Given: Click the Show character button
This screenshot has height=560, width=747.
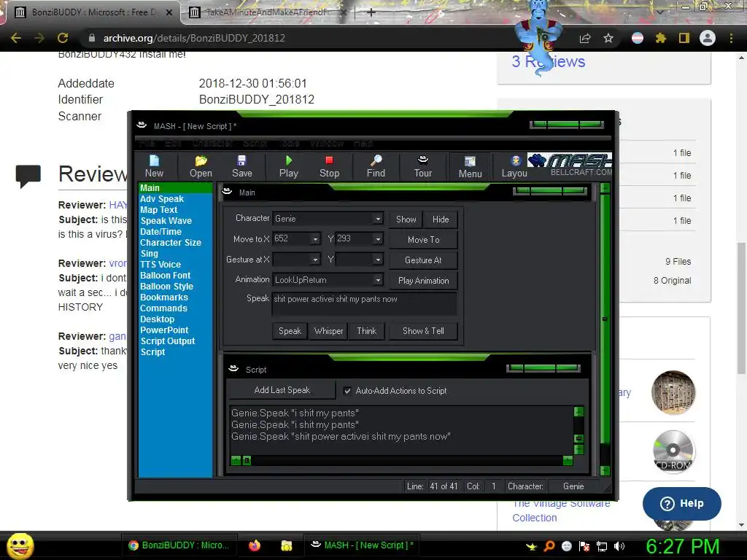Looking at the screenshot, I should click(406, 219).
